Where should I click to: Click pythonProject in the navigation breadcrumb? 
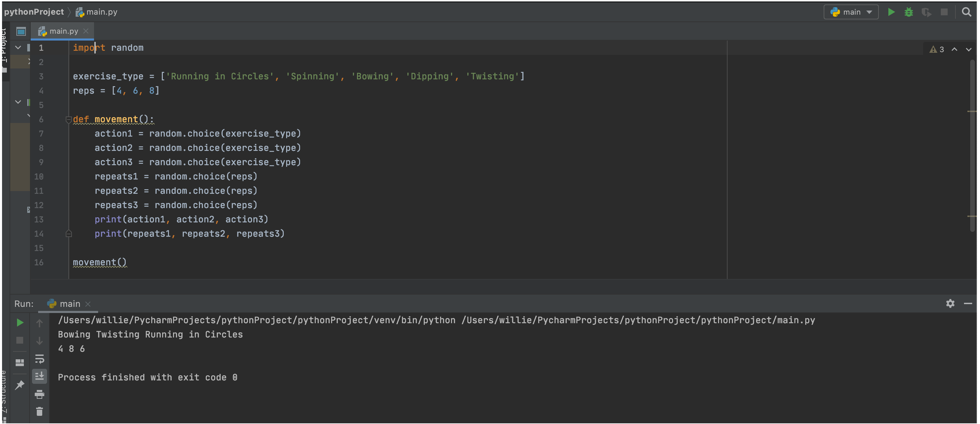click(34, 12)
